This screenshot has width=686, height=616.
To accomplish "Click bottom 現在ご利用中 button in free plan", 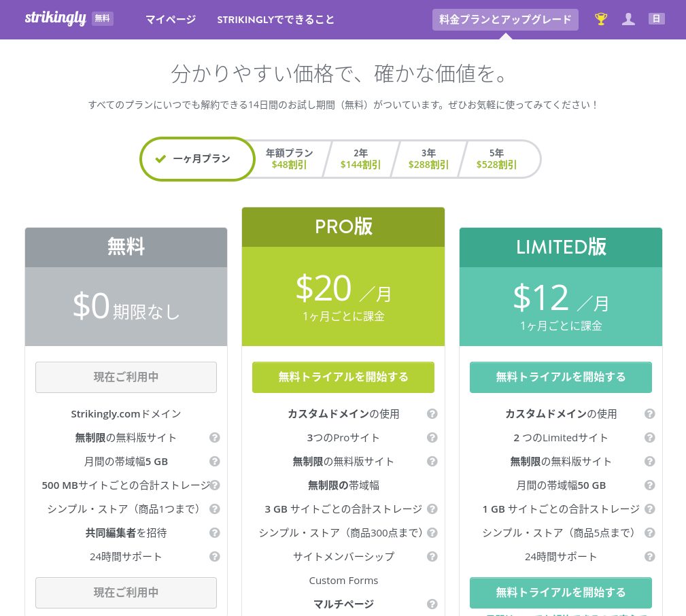I will click(126, 592).
